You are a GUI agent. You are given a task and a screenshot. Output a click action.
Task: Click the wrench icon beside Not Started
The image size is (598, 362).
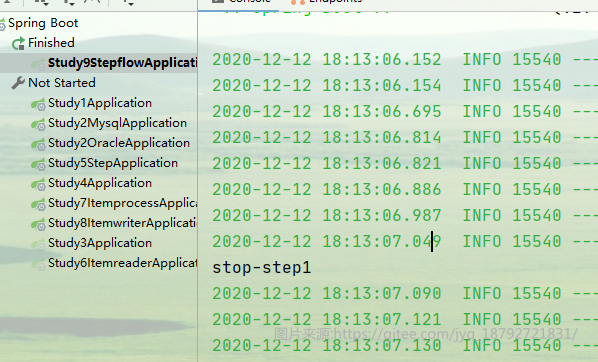(18, 83)
